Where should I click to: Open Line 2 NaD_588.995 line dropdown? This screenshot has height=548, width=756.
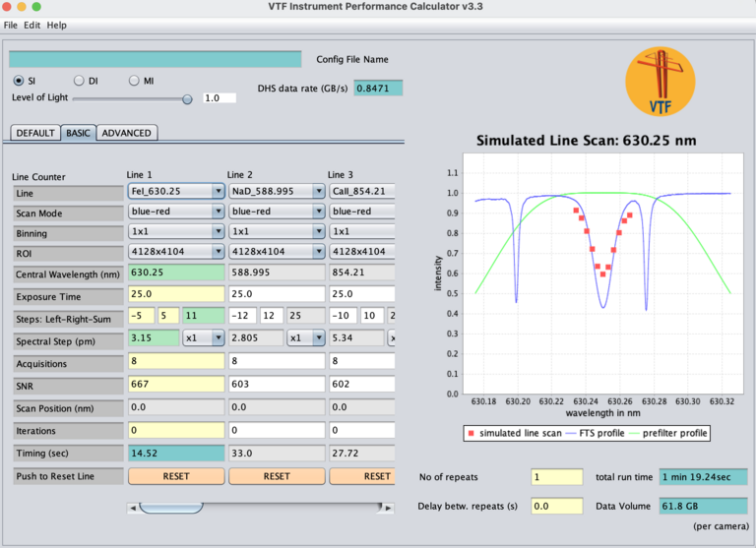tap(277, 191)
